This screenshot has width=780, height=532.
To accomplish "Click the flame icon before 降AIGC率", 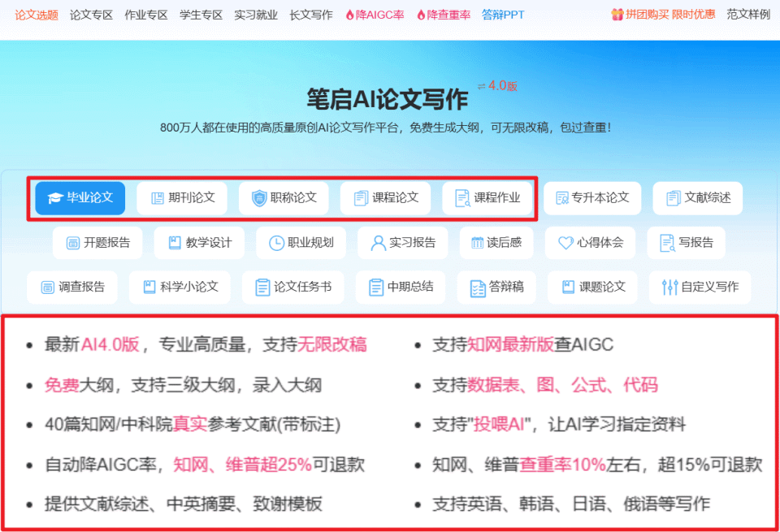I will [349, 15].
